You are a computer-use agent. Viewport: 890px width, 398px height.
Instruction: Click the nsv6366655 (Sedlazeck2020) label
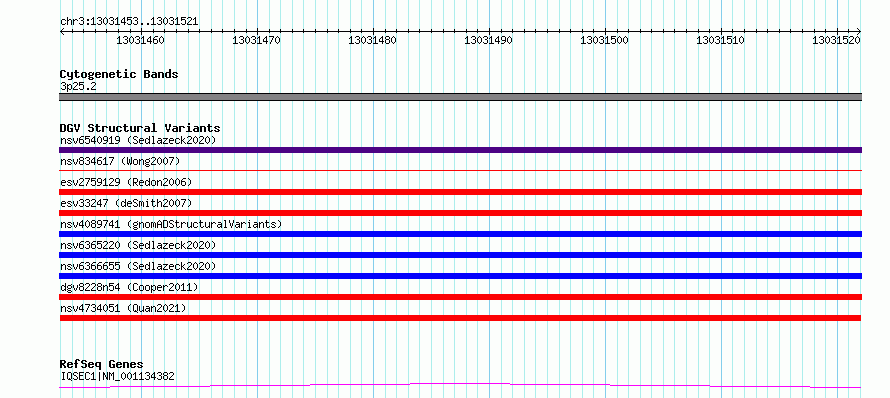[138, 266]
